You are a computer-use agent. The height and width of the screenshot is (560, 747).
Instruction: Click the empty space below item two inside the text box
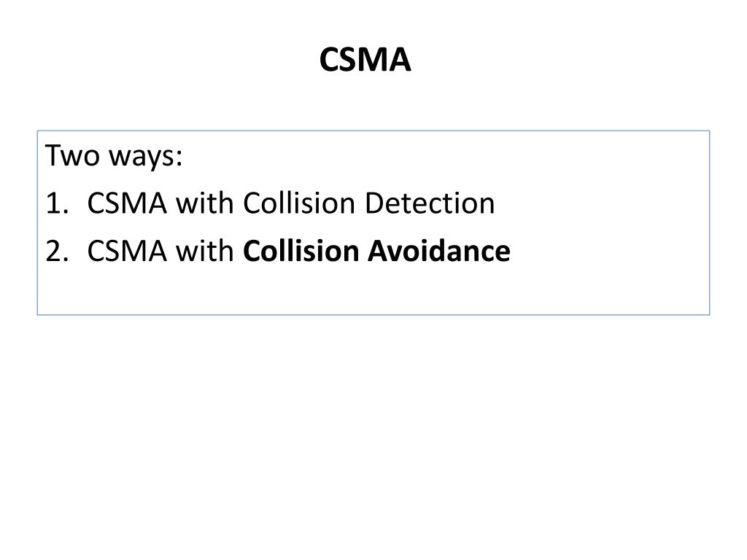click(373, 290)
